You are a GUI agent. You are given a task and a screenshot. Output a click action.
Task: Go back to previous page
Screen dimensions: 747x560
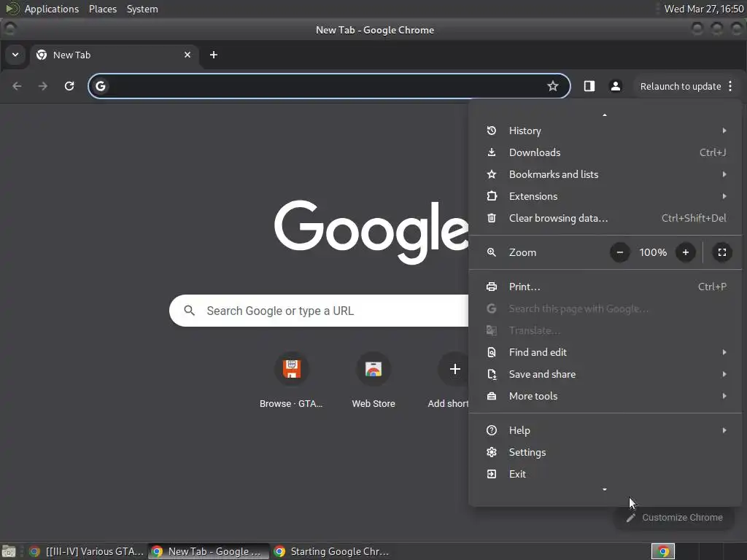click(18, 86)
